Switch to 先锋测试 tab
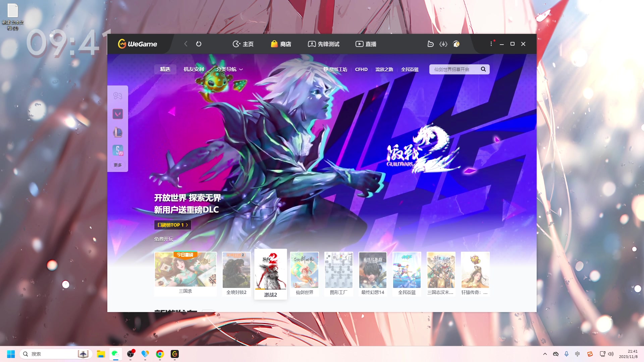Viewport: 644px width, 362px height. point(324,44)
